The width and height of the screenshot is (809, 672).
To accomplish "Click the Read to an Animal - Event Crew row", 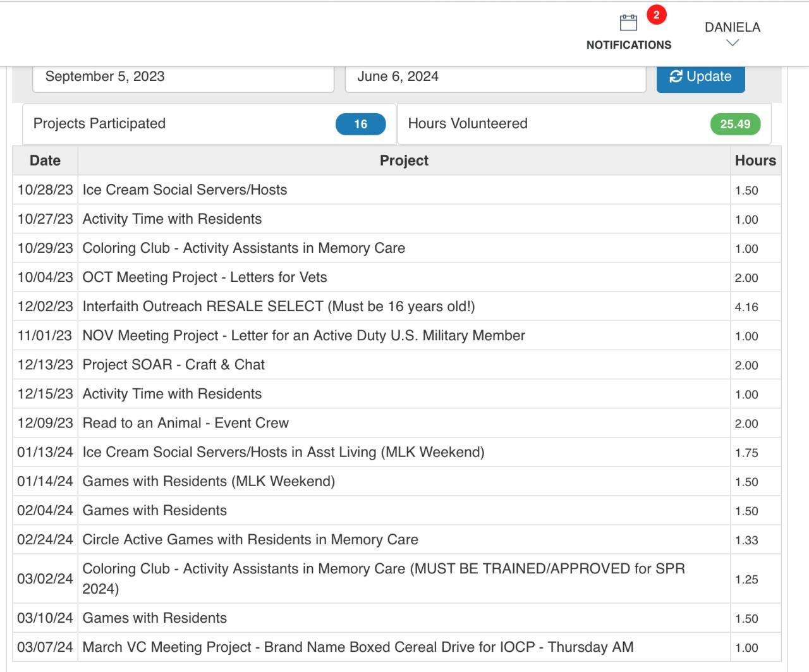I will 186,423.
